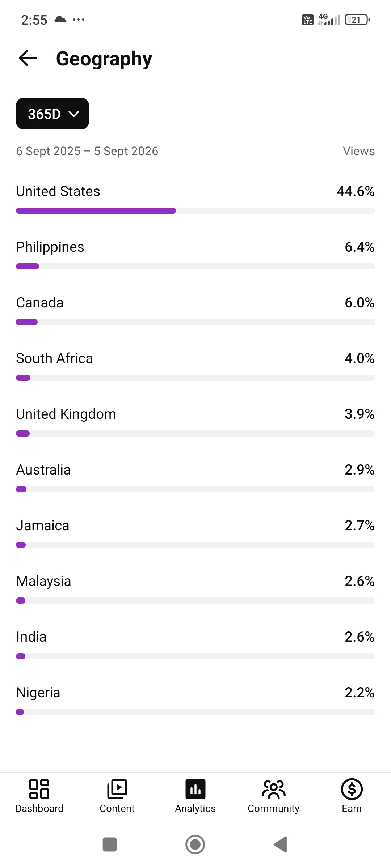
Task: Select the South Africa row
Action: [x=195, y=366]
